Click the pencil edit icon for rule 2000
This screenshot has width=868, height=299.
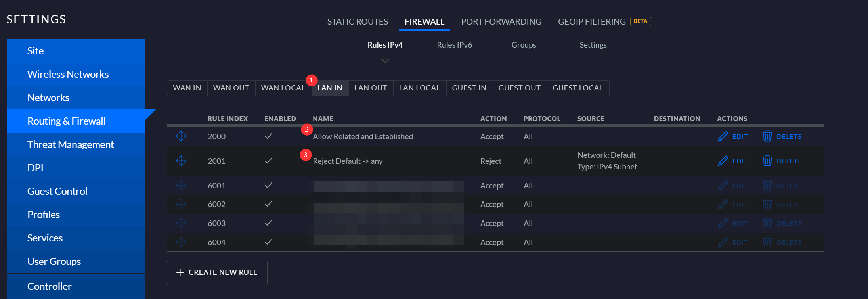point(723,136)
